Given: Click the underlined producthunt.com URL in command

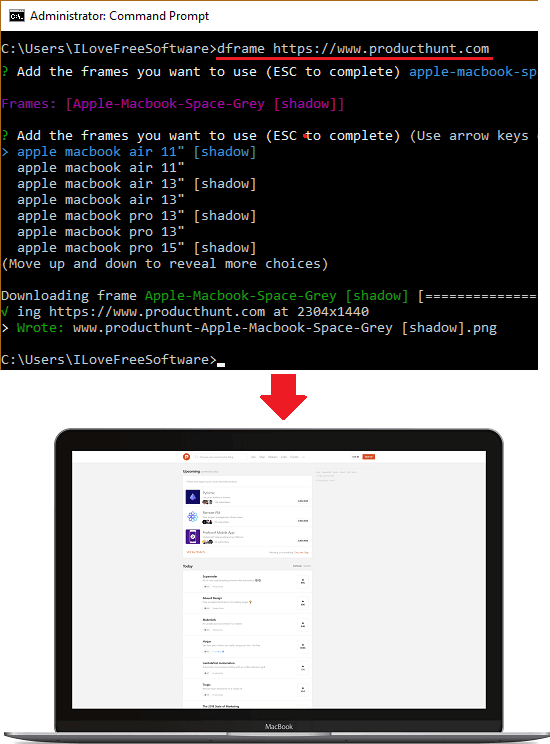Looking at the screenshot, I should tap(381, 49).
